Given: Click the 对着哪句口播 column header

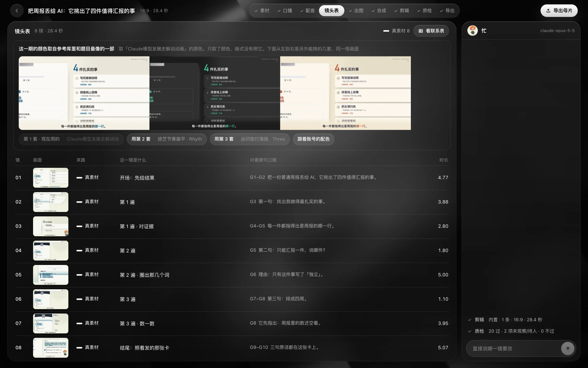Looking at the screenshot, I should click(263, 160).
